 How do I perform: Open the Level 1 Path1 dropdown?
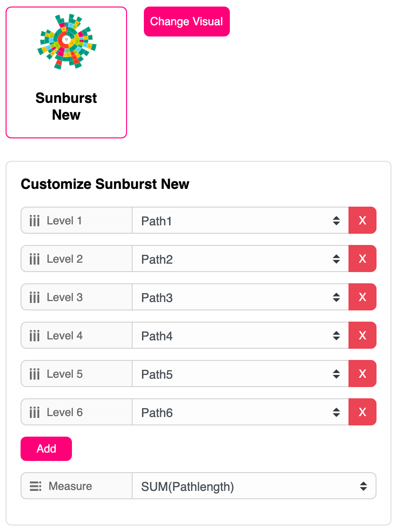pos(240,221)
